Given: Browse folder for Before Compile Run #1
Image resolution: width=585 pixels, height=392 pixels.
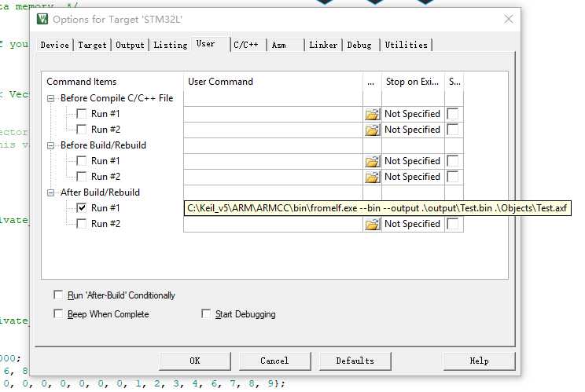Looking at the screenshot, I should (372, 114).
